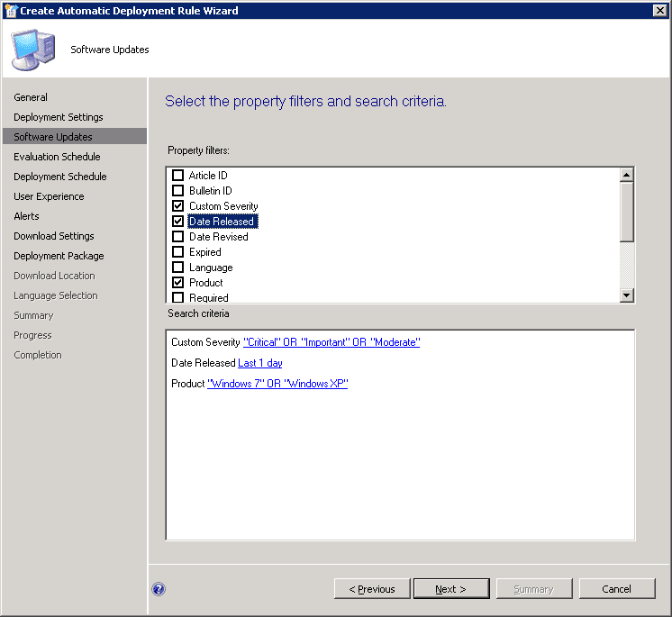Check the Language filter
The image size is (672, 617).
(177, 268)
